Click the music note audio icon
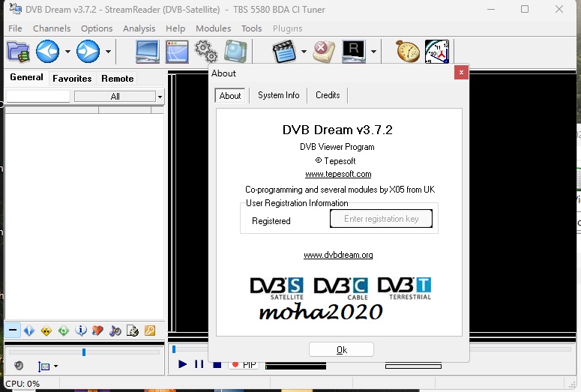581x392 pixels. [115, 331]
